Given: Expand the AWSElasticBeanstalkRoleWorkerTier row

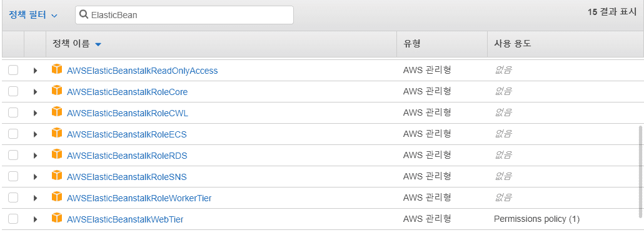Looking at the screenshot, I should (35, 198).
